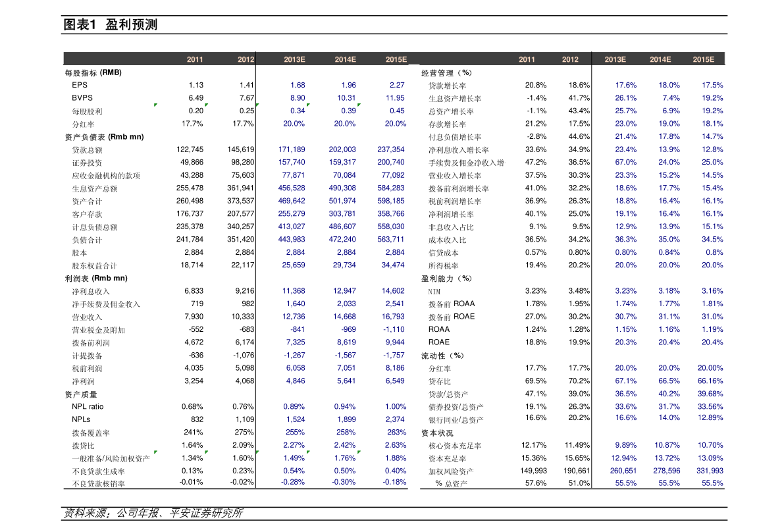Image resolution: width=784 pixels, height=532 pixels.
Task: Click the 每股指标 (RMB) section header
Action: click(x=93, y=72)
